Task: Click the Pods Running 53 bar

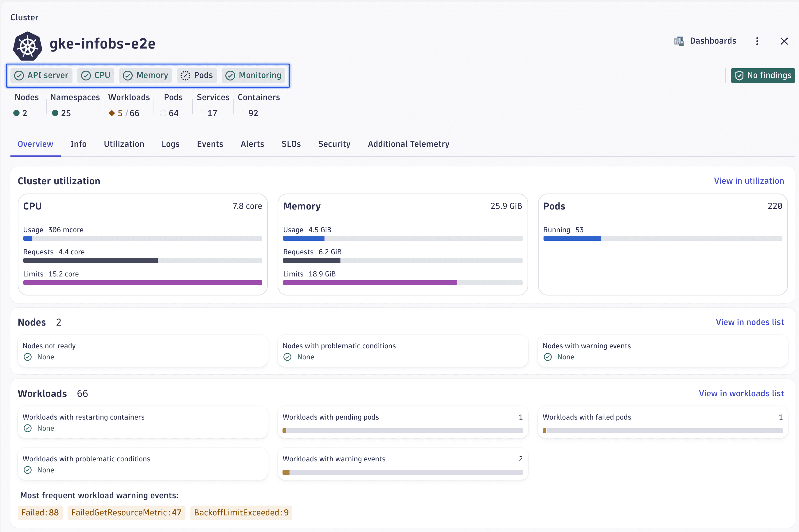Action: tap(663, 239)
